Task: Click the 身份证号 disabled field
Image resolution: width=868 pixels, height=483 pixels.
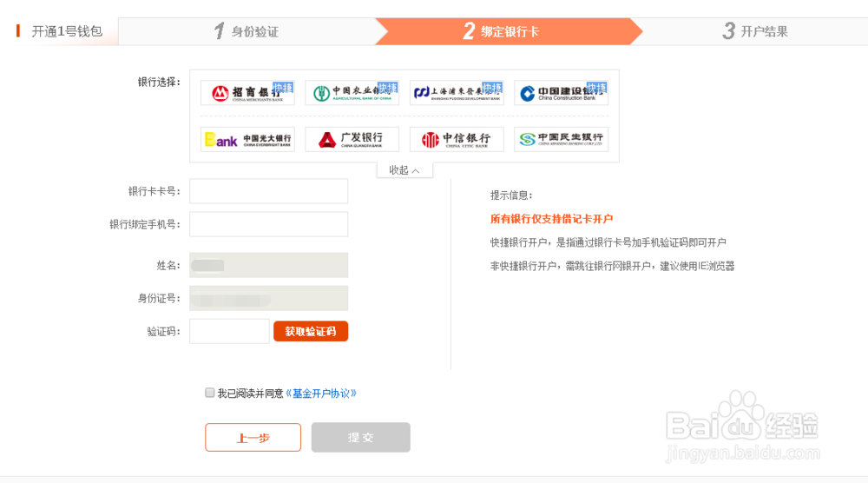Action: [x=268, y=298]
